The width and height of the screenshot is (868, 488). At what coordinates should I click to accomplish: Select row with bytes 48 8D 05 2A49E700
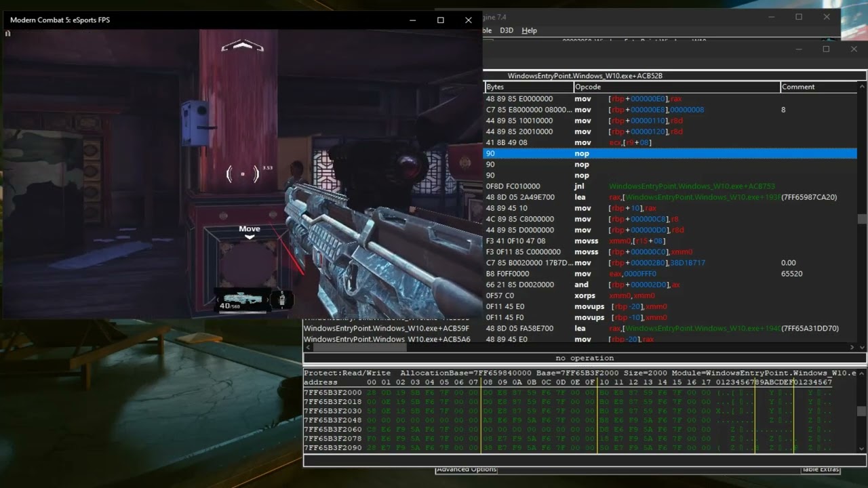[670, 197]
